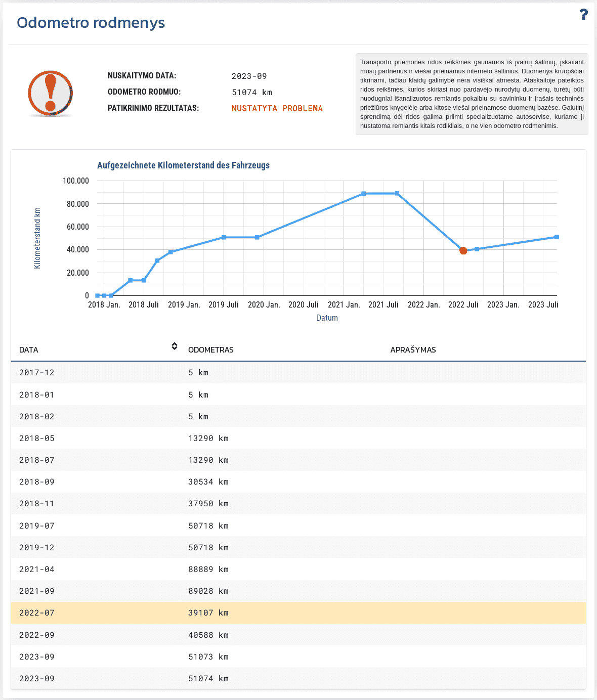Click the 2021-04 date cell

point(36,570)
